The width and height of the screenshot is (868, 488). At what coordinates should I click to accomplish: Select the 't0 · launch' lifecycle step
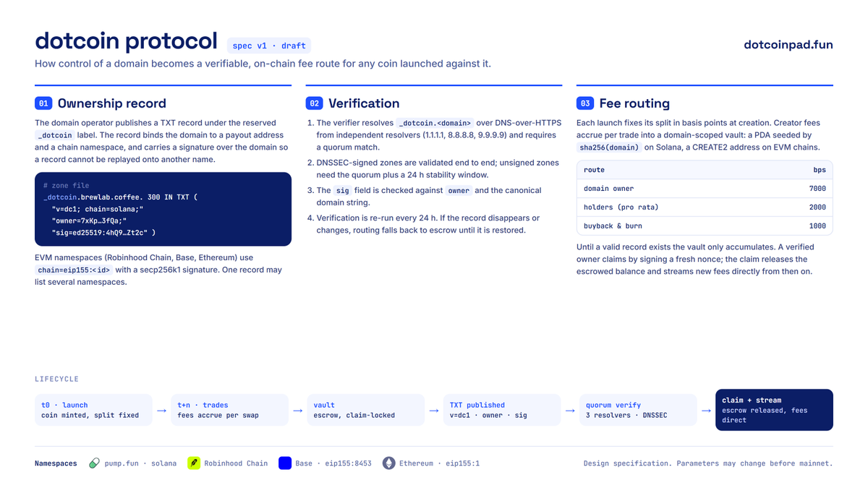point(93,410)
